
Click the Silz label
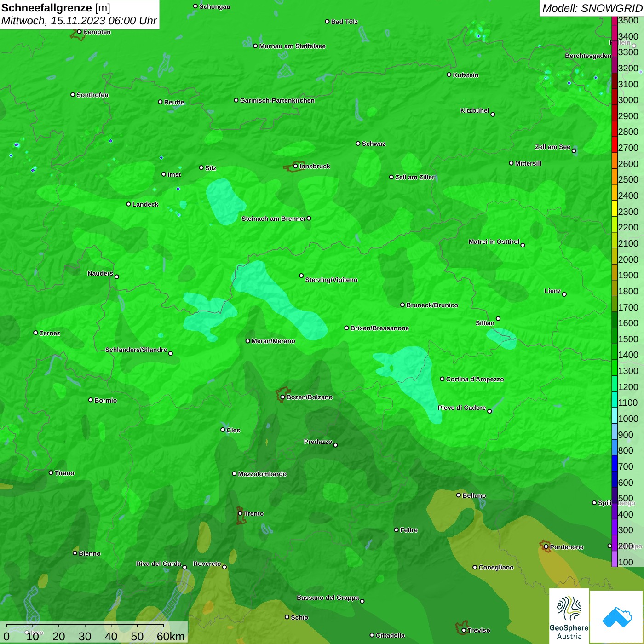click(211, 168)
